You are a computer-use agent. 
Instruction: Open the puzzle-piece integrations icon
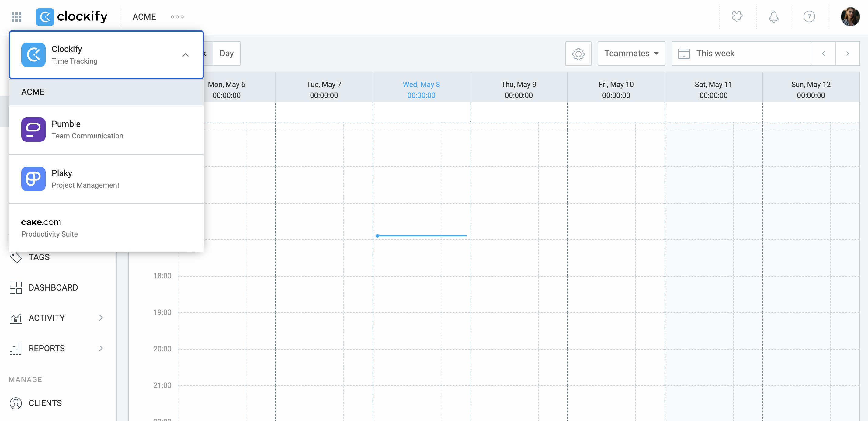(x=737, y=16)
